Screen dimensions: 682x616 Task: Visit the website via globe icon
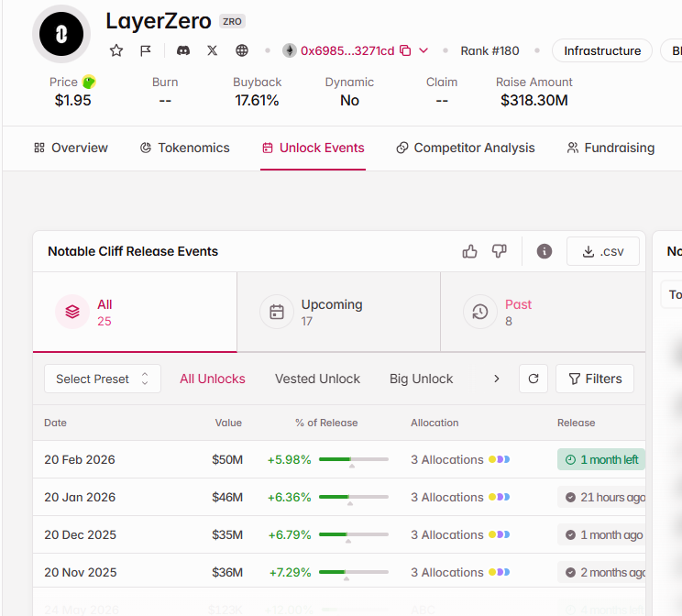(x=242, y=50)
